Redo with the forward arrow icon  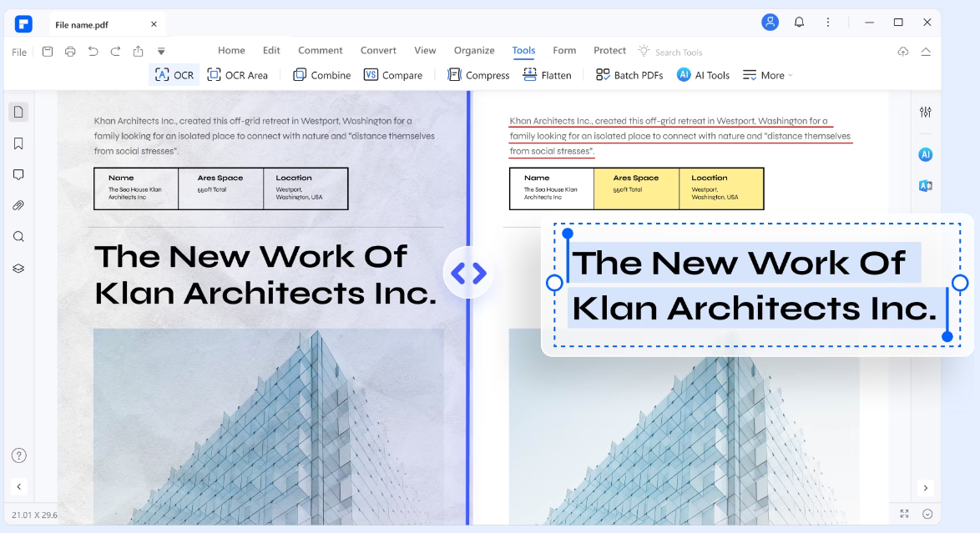[116, 51]
